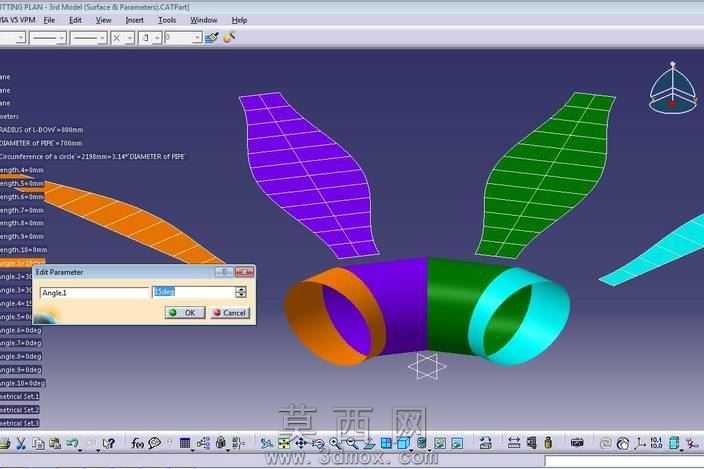
Task: Click the Isometric View cube icon
Action: [404, 443]
